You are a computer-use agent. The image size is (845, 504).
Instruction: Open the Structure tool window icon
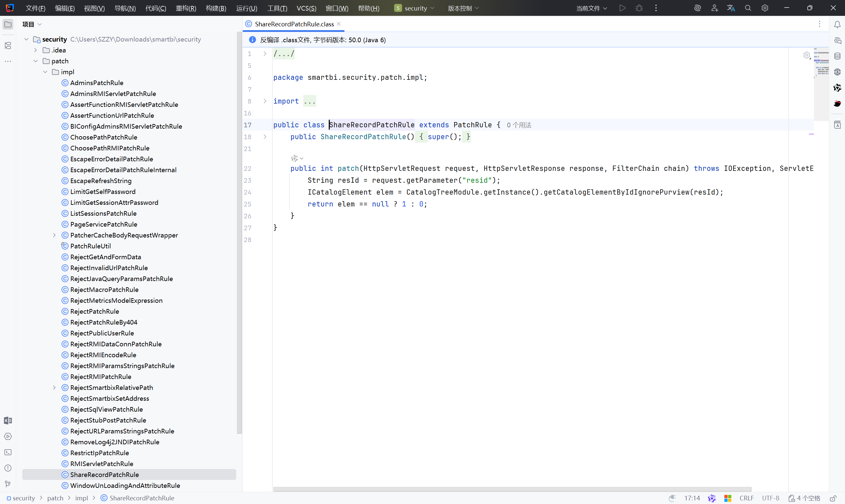pos(8,46)
